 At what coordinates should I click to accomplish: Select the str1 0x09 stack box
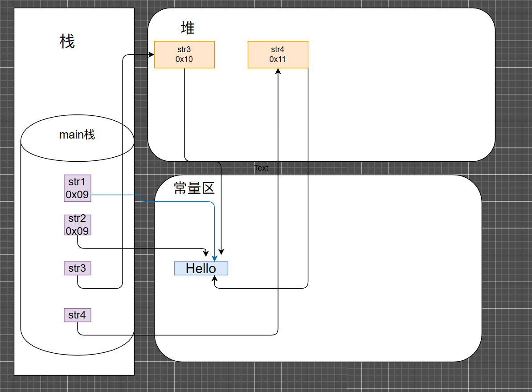pyautogui.click(x=78, y=188)
